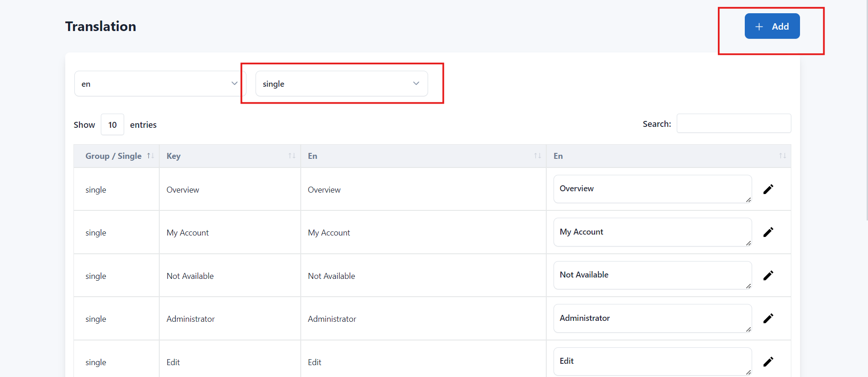Click the pencil icon for Overview row
The image size is (868, 377).
tap(768, 189)
